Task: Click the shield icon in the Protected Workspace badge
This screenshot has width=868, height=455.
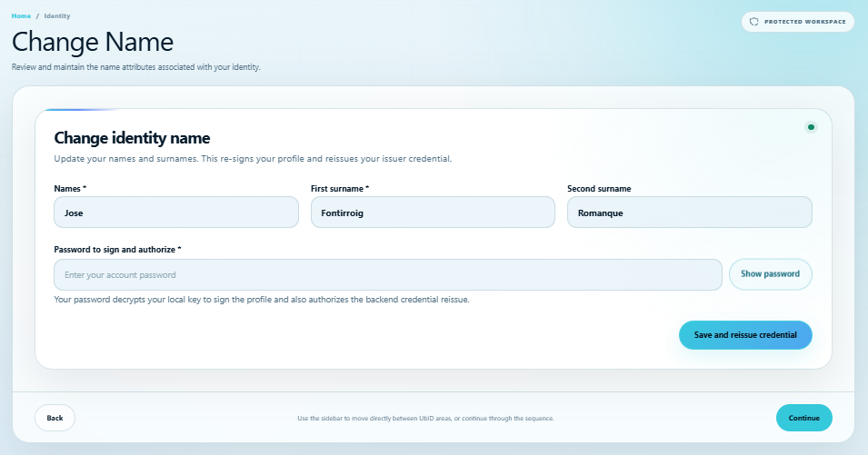Action: click(x=753, y=22)
